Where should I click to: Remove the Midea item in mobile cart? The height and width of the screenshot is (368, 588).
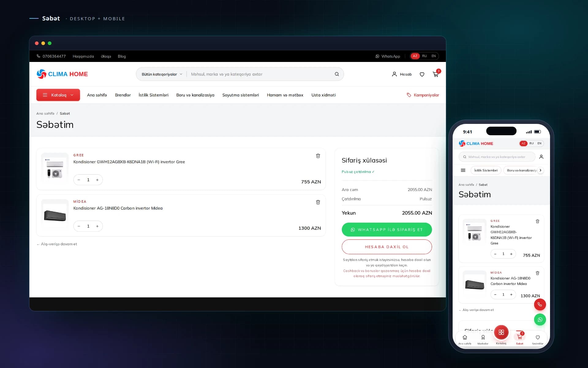pyautogui.click(x=537, y=273)
